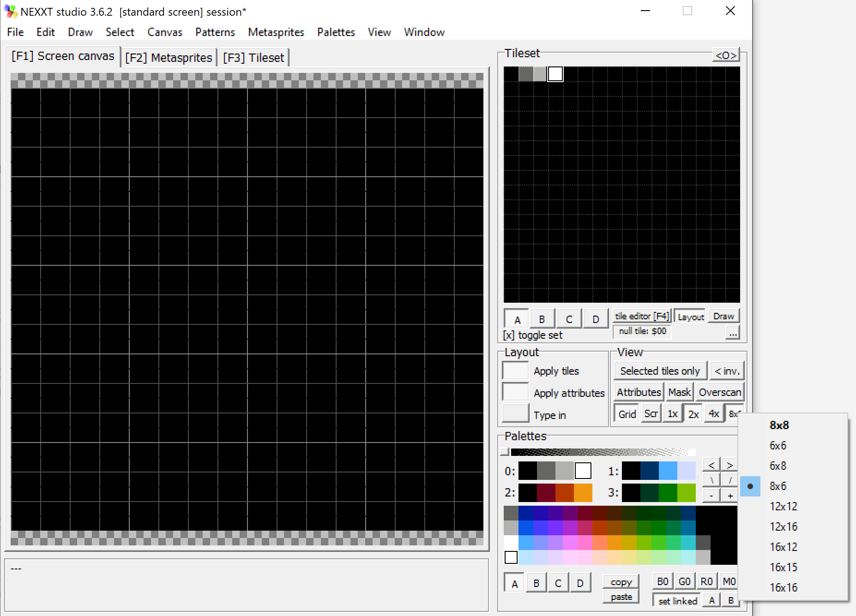This screenshot has width=856, height=616.
Task: Choose 16x16 in grid size popup
Action: pos(793,588)
